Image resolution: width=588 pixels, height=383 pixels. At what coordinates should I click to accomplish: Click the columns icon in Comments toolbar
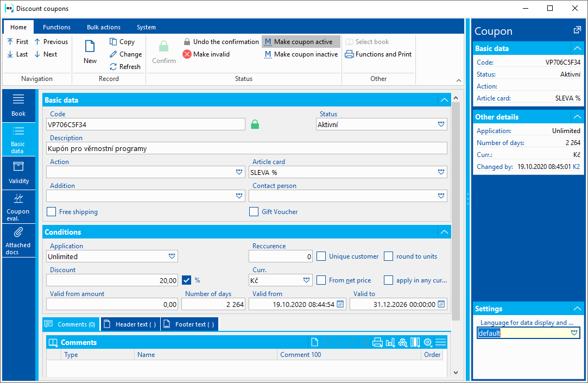(x=415, y=342)
